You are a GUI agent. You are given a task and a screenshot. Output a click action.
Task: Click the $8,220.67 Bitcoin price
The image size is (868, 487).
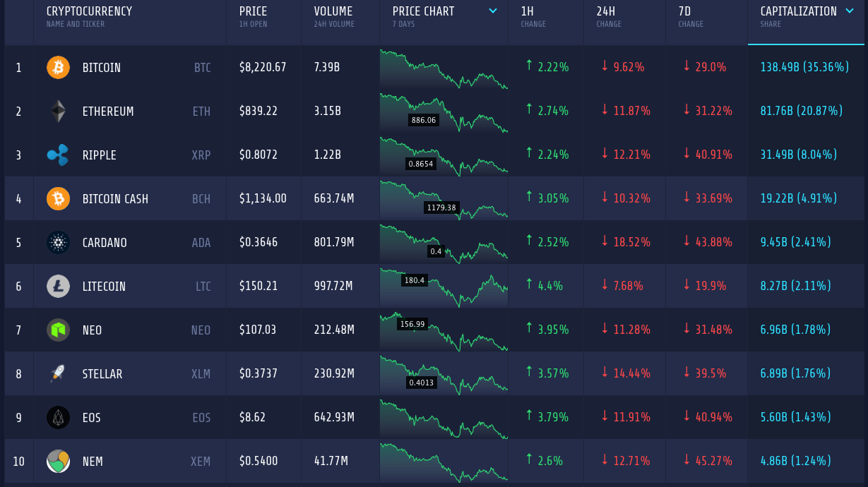click(263, 68)
